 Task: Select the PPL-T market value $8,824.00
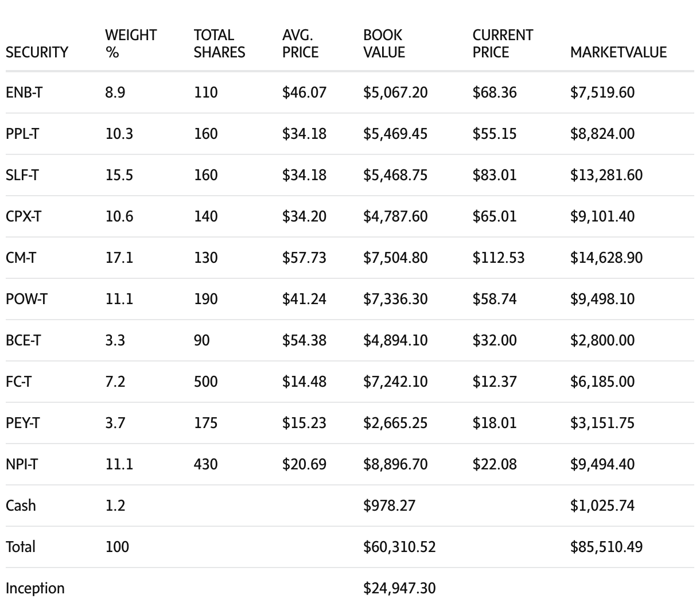[602, 134]
